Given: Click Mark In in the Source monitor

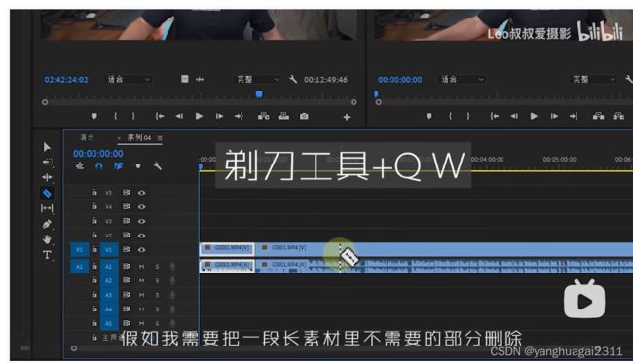Looking at the screenshot, I should (x=116, y=116).
